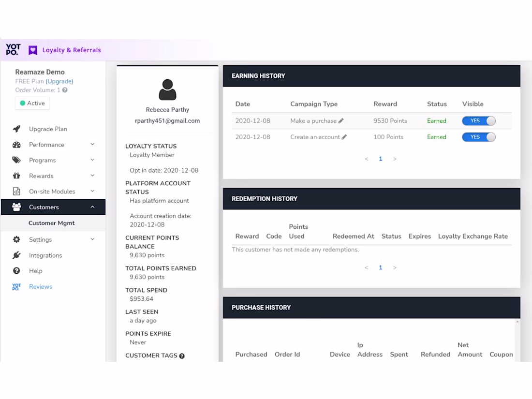Image resolution: width=532 pixels, height=399 pixels.
Task: Go to previous page in Redemption History
Action: (x=366, y=268)
